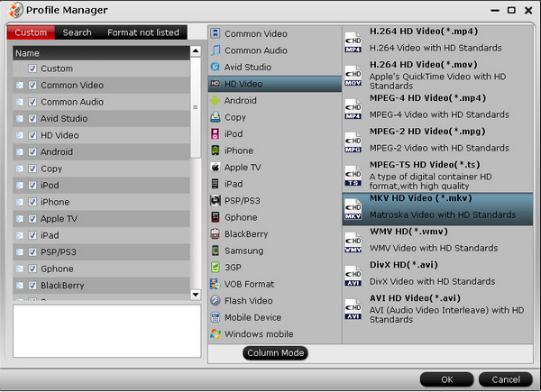This screenshot has width=541, height=392.
Task: Expand the Gphone tree node arrow
Action: 20,269
